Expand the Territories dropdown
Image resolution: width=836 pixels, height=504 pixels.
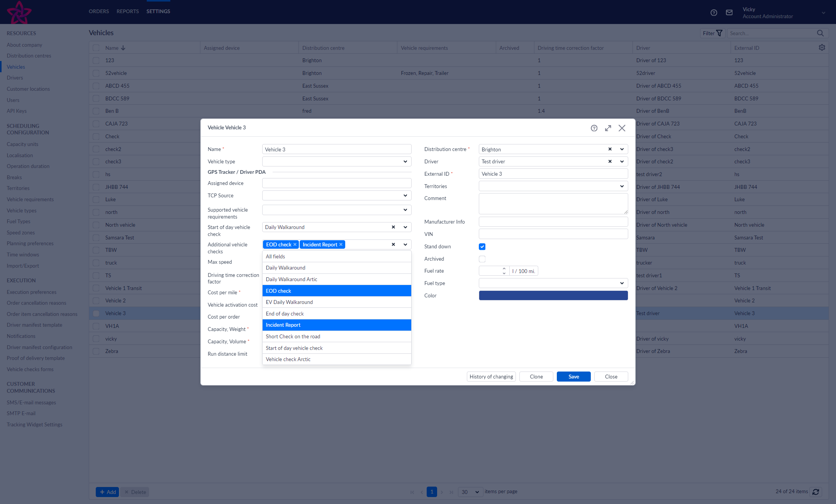(622, 186)
